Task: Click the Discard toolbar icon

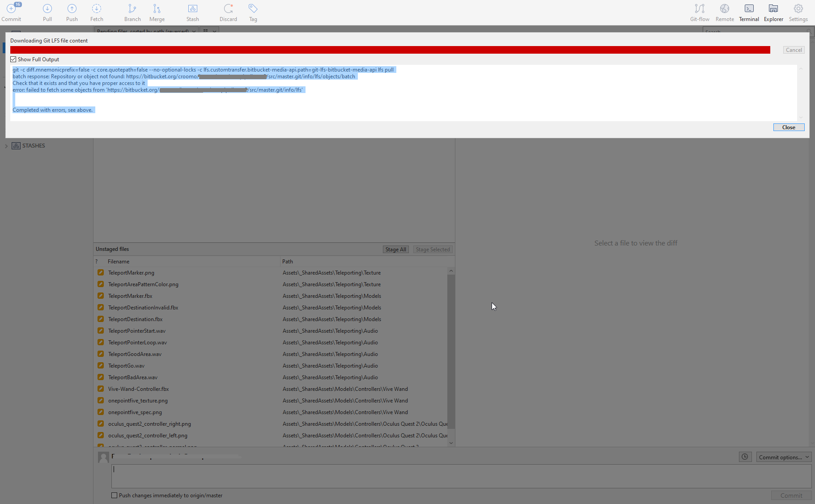Action: pos(228,12)
